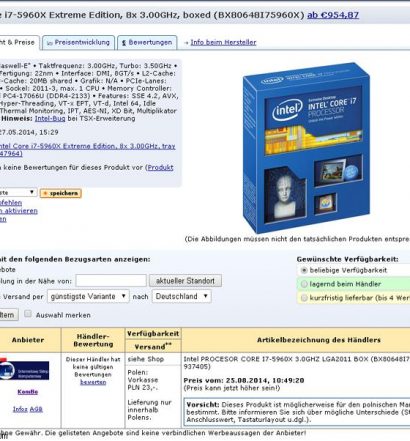This screenshot has width=410, height=441.
Task: Click the filter button left of 'Auswahl merken'
Action: (8, 315)
